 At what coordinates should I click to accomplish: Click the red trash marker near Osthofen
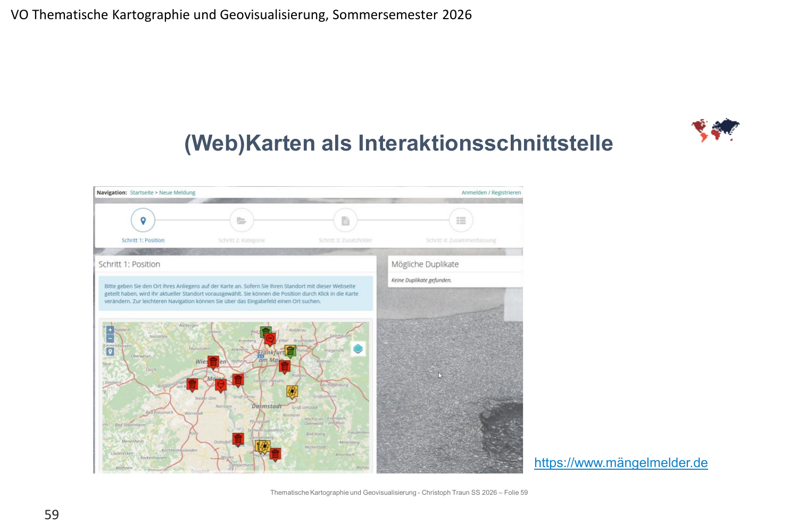click(x=238, y=439)
